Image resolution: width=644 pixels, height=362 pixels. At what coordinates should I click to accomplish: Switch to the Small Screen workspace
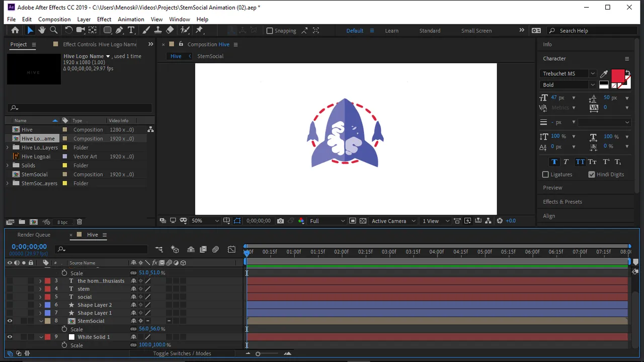pos(476,31)
